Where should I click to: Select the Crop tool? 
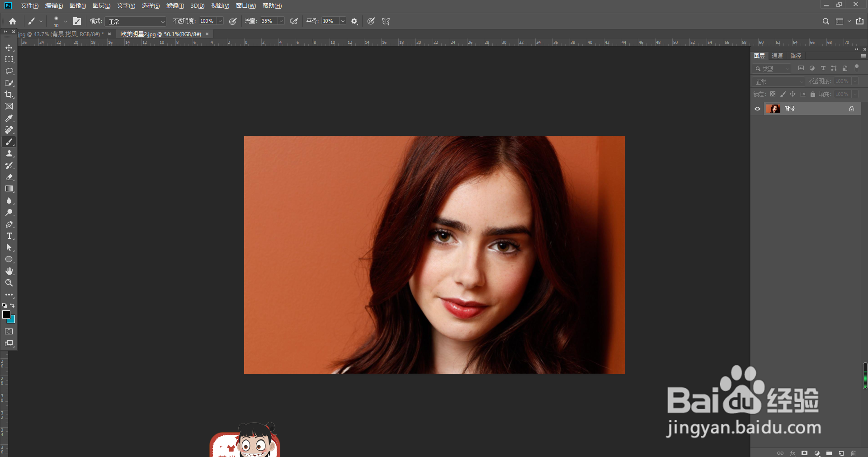tap(9, 95)
